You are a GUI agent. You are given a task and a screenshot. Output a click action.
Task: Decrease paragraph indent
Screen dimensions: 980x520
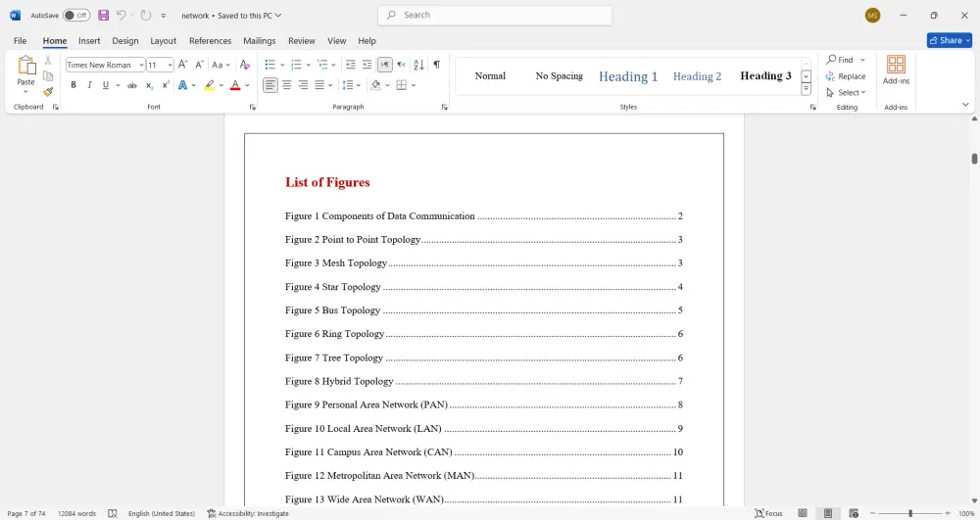[351, 65]
